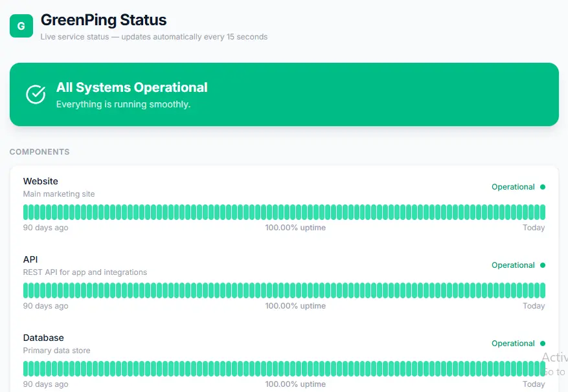
Task: Click Database's 100.00% uptime text
Action: click(295, 384)
